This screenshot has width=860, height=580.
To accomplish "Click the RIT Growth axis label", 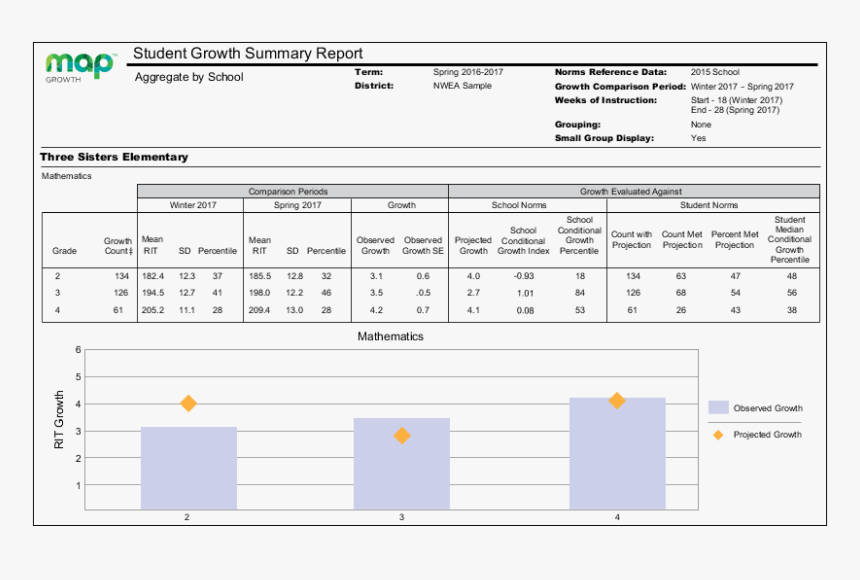I will [x=59, y=419].
